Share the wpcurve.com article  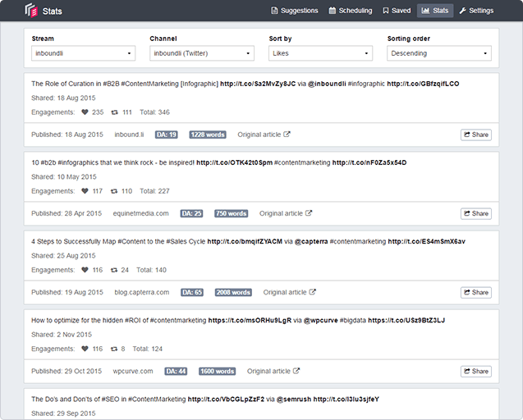tap(476, 372)
